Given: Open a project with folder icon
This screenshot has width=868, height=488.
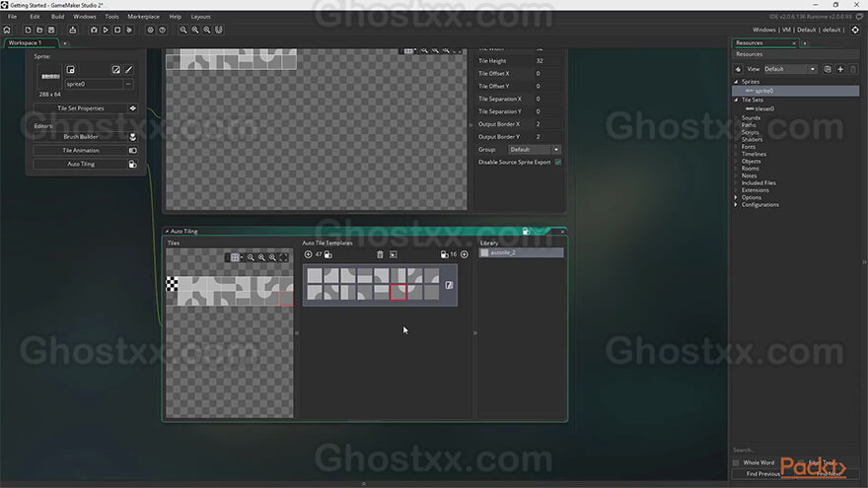Looking at the screenshot, I should tap(39, 30).
